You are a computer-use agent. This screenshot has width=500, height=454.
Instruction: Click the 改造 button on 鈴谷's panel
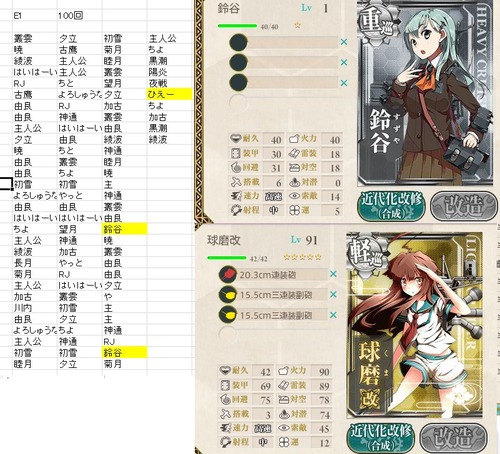tap(462, 206)
